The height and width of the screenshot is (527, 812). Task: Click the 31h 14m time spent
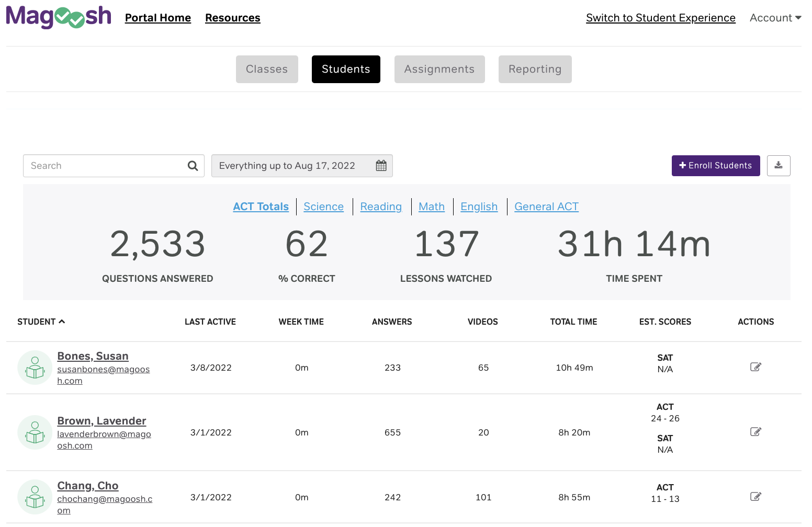(634, 244)
